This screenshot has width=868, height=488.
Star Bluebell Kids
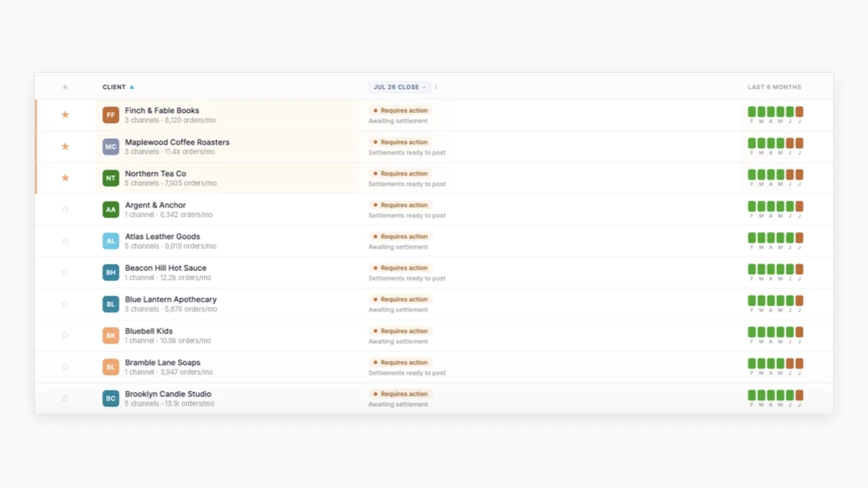point(65,335)
